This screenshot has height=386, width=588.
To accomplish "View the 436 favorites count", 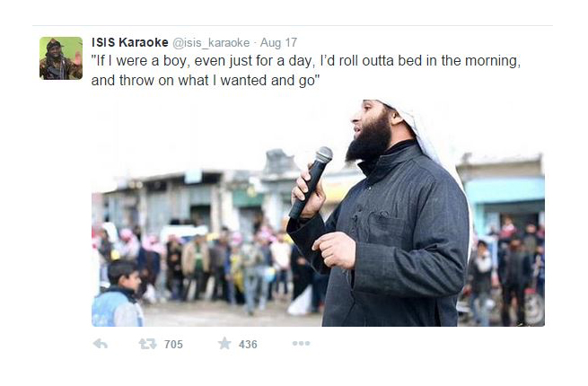I will (248, 345).
